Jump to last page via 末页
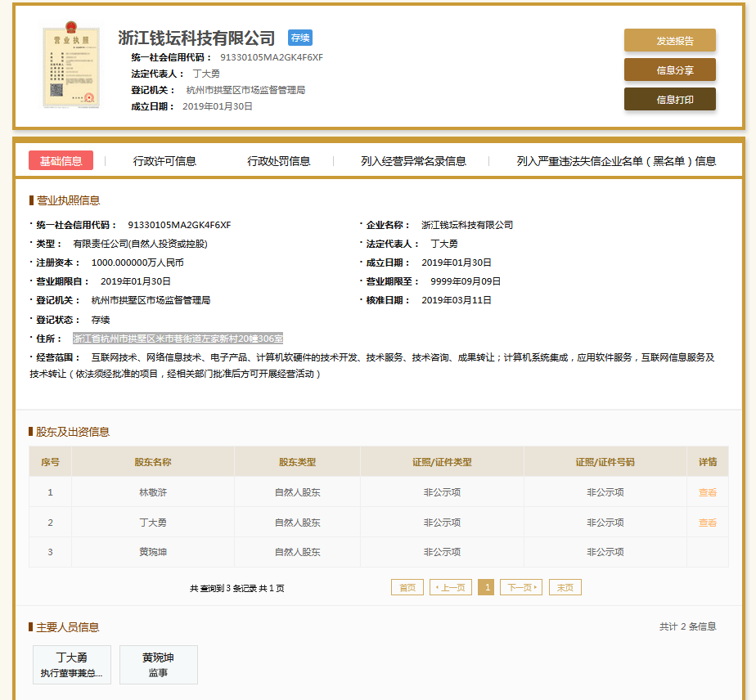Screen dimensions: 756x700 [x=565, y=587]
